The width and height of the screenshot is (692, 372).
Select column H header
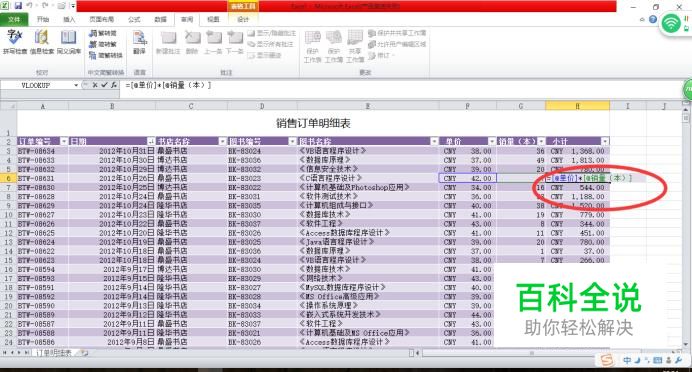coord(577,106)
